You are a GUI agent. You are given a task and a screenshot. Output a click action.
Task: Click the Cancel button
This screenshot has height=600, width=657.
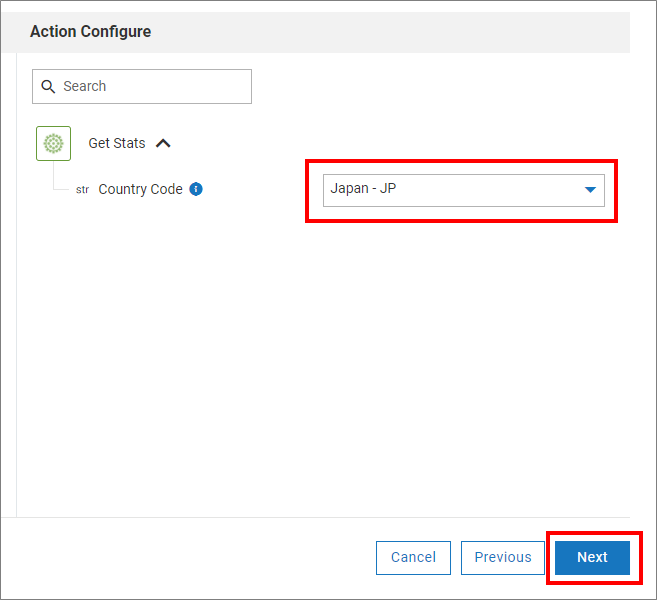[413, 557]
